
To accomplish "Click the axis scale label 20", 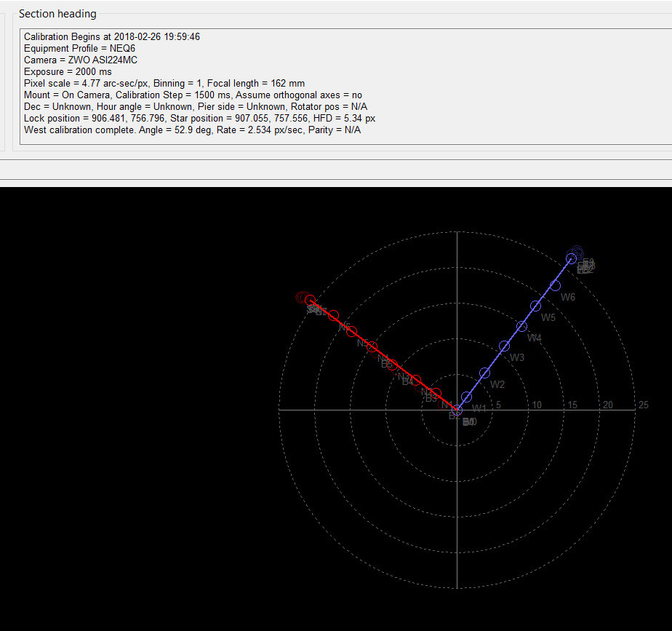I will (x=608, y=405).
